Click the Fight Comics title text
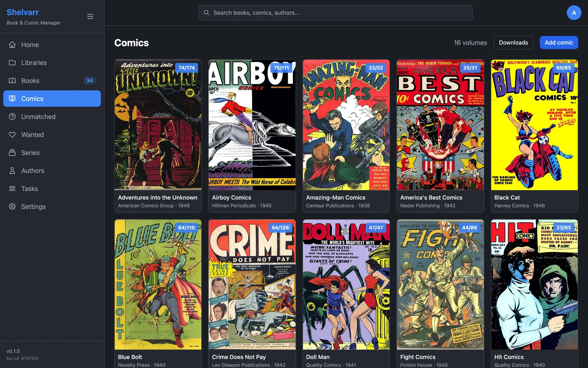This screenshot has height=368, width=588. (417, 357)
